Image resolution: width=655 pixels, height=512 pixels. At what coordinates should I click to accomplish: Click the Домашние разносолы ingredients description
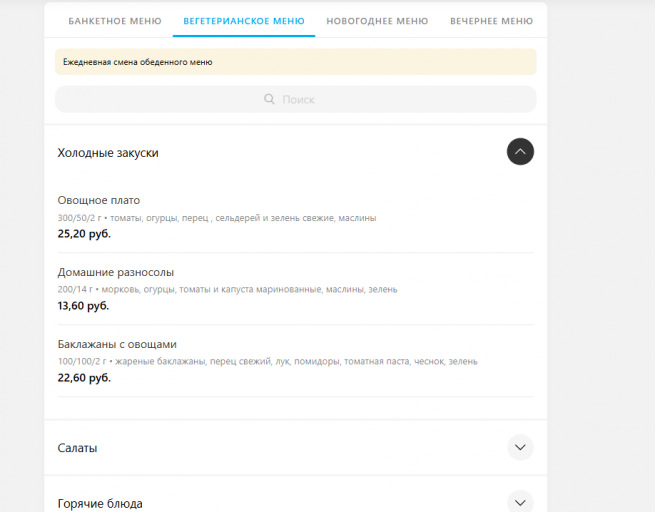click(227, 289)
